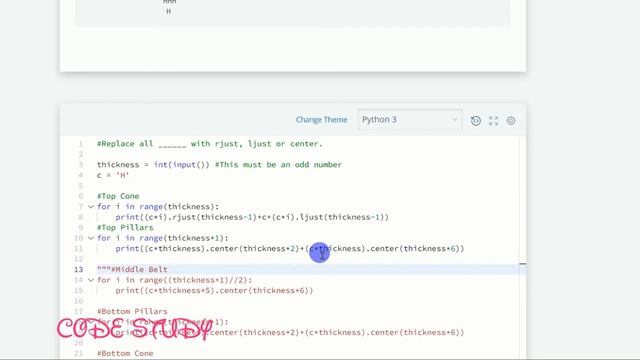
Task: Click the '#Top Pillars' comment line
Action: coord(125,228)
